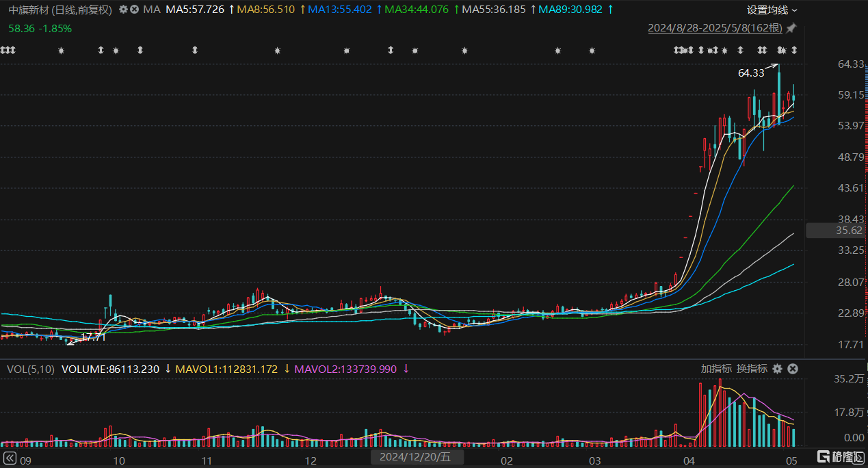Click the first star event marker after the 09 label
The height and width of the screenshot is (468, 868).
(x=61, y=51)
